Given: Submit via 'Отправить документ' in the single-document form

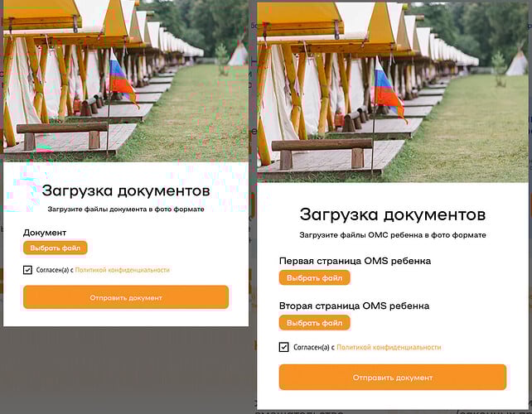Looking at the screenshot, I should (126, 297).
